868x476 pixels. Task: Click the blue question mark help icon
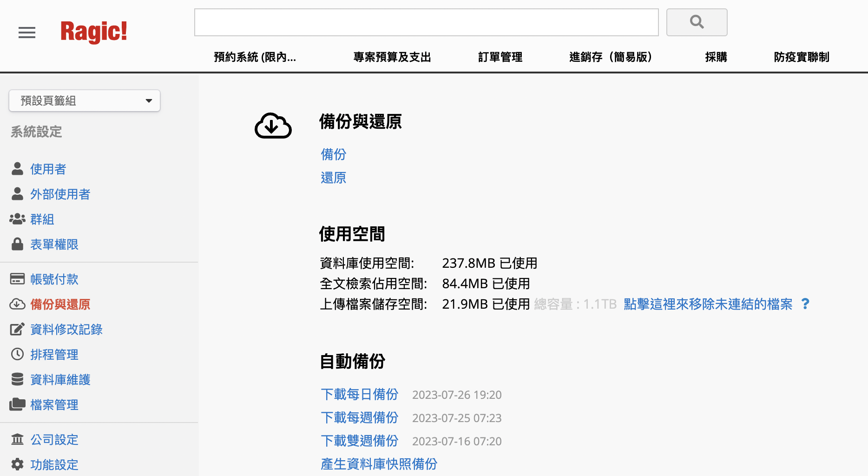tap(805, 304)
